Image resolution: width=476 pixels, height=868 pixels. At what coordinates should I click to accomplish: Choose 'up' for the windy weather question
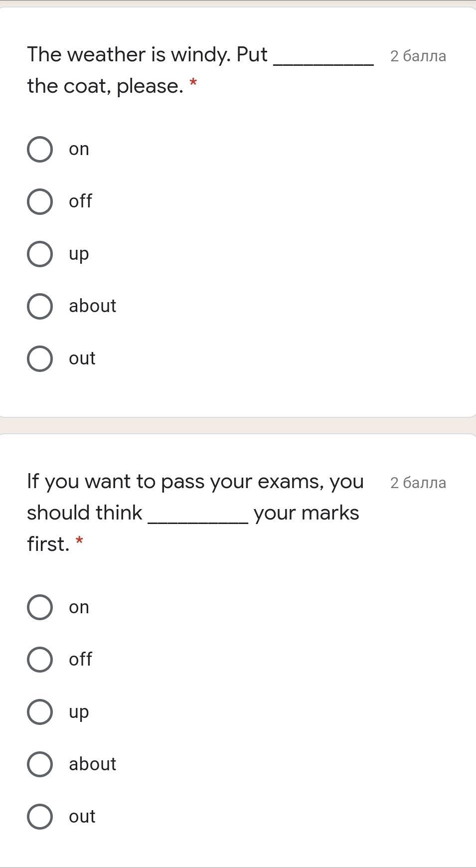pos(40,254)
